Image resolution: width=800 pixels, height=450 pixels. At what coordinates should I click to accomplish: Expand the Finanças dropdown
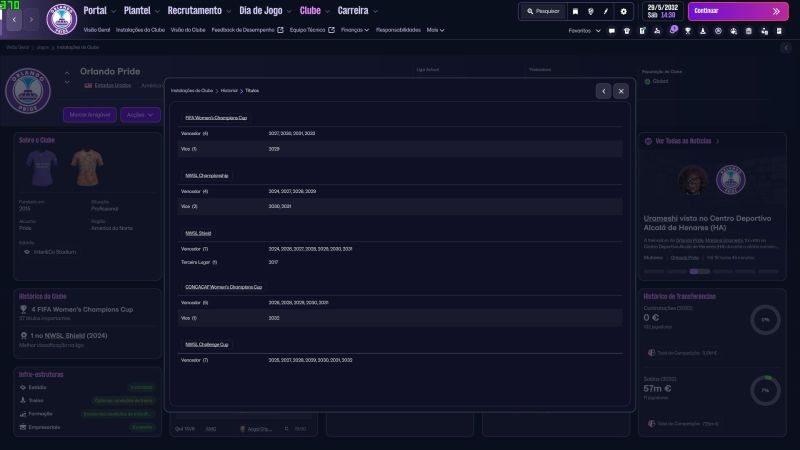pos(355,30)
